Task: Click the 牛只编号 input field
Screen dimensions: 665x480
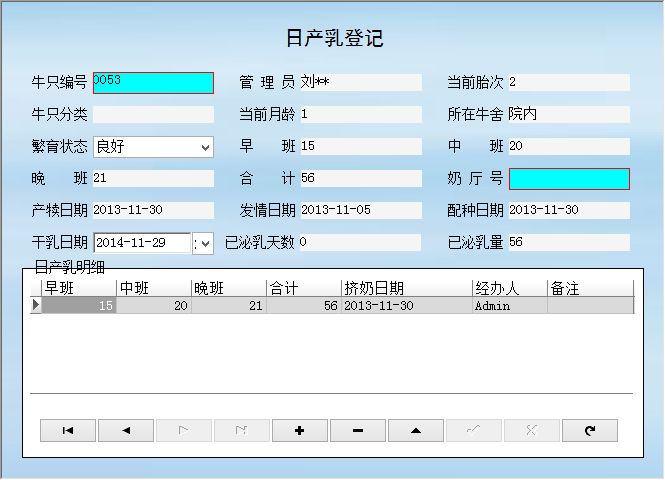Action: coord(153,83)
